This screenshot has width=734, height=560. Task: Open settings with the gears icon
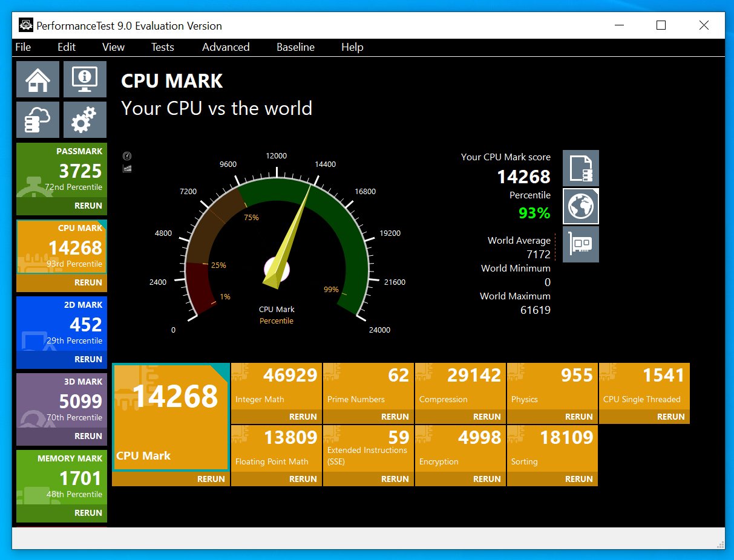tap(85, 120)
